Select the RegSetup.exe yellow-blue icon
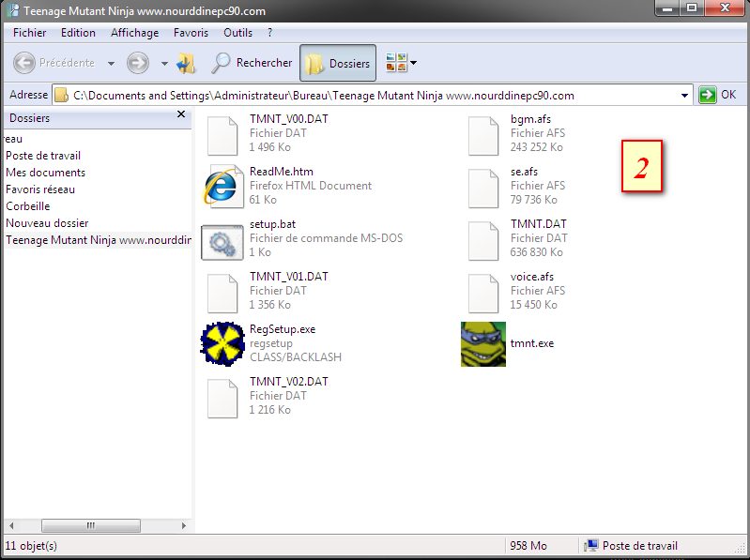This screenshot has width=750, height=560. click(222, 344)
